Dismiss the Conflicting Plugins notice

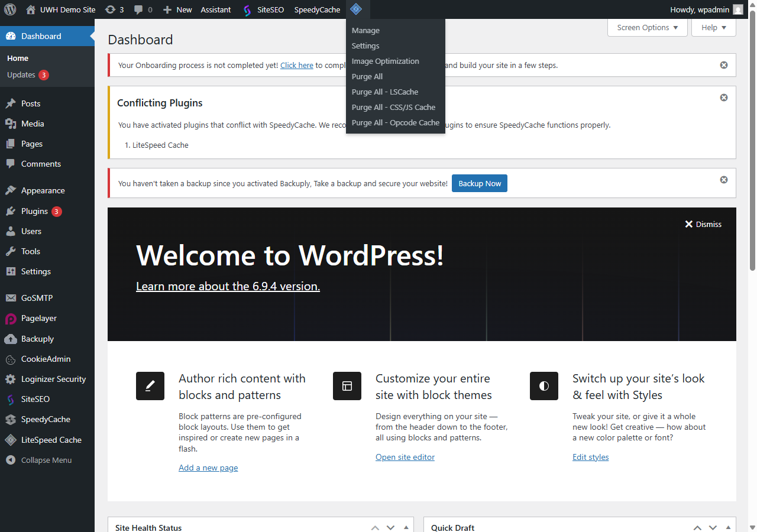[724, 98]
